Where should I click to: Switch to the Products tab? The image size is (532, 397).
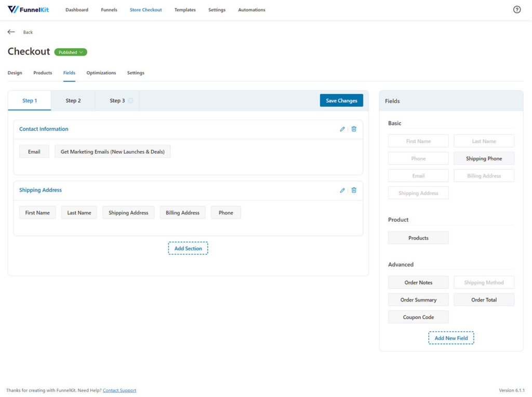43,73
